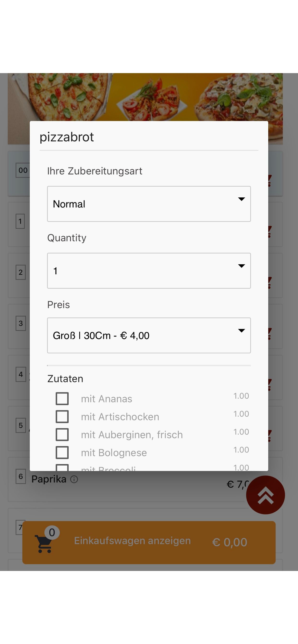Open the Zubereitungsart dropdown showing Normal
Screen dimensions: 298x644
(149, 204)
